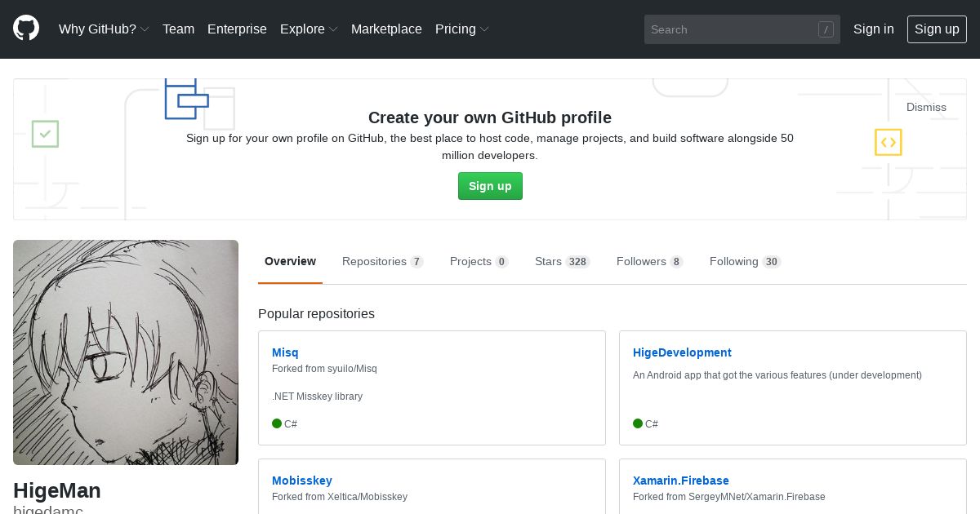Viewport: 980px width, 514px height.
Task: Click the Followers count badge 8
Action: pos(676,262)
